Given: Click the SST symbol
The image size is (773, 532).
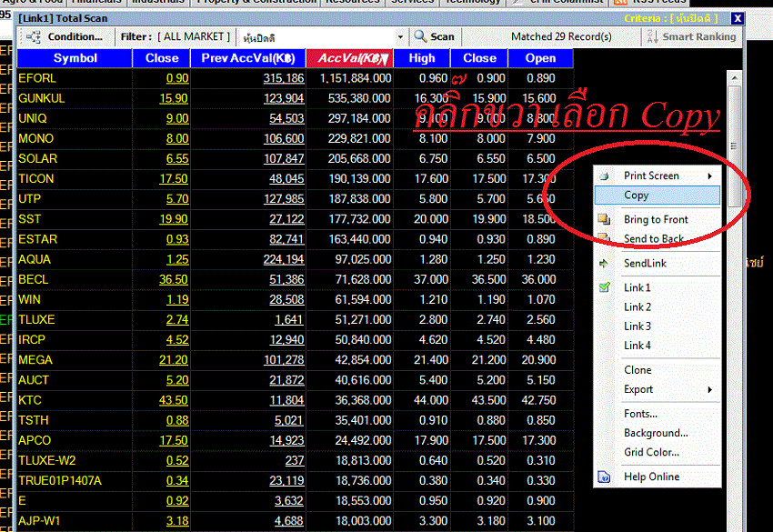Looking at the screenshot, I should [x=30, y=219].
